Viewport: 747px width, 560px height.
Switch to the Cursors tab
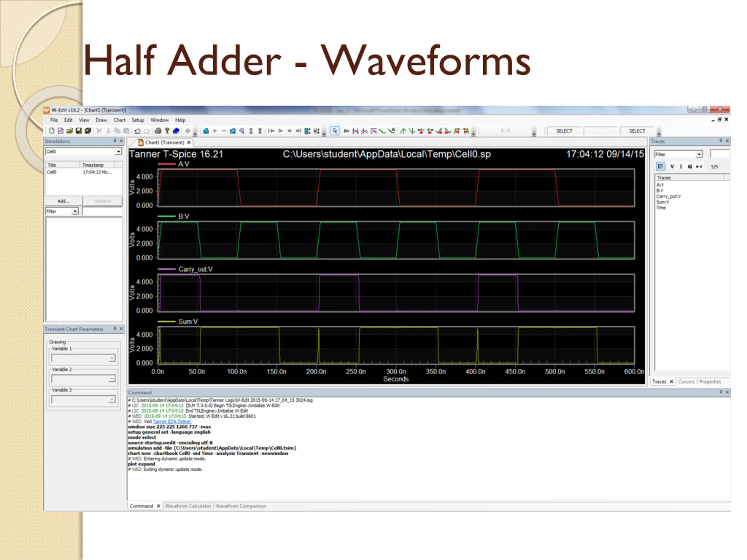(686, 382)
